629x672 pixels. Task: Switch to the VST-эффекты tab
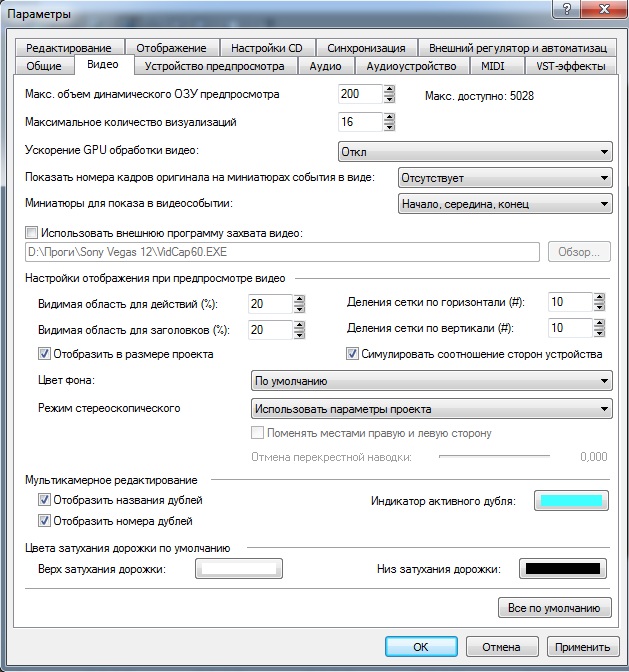click(x=571, y=66)
